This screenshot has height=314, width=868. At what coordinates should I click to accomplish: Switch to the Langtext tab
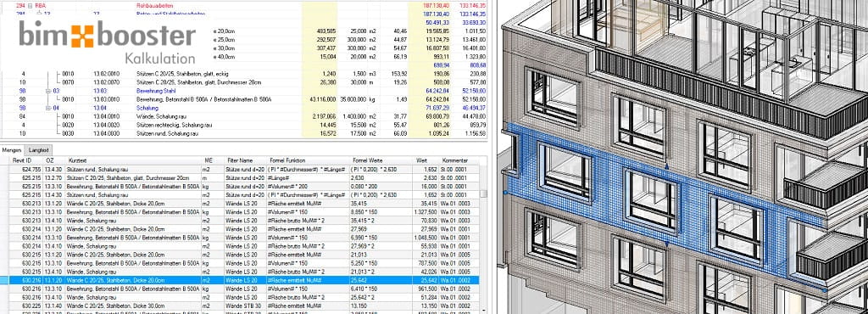39,150
